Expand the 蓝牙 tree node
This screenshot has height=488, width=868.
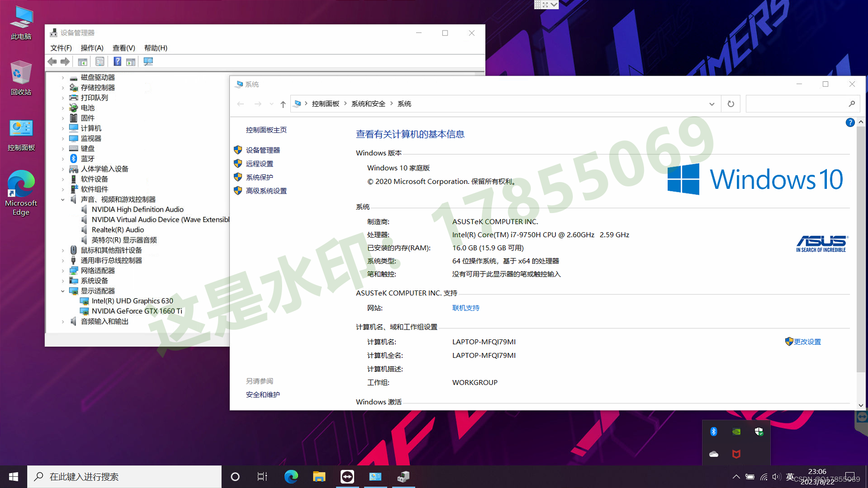click(x=63, y=159)
